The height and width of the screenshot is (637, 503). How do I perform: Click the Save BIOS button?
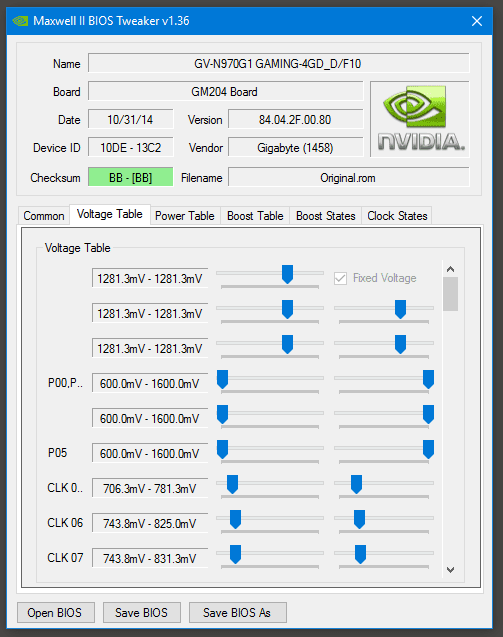(141, 612)
